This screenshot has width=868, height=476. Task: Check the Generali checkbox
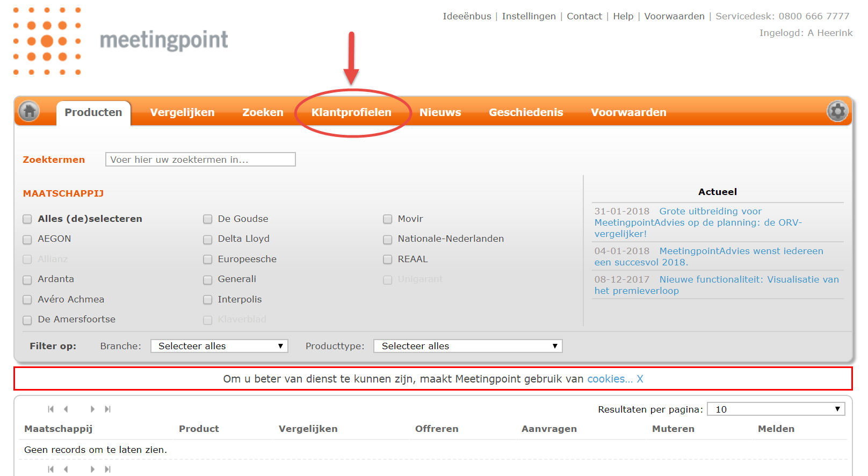coord(207,280)
